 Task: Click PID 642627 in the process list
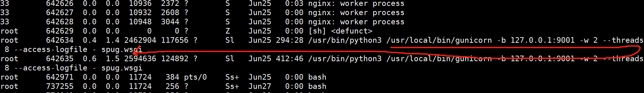(60, 13)
